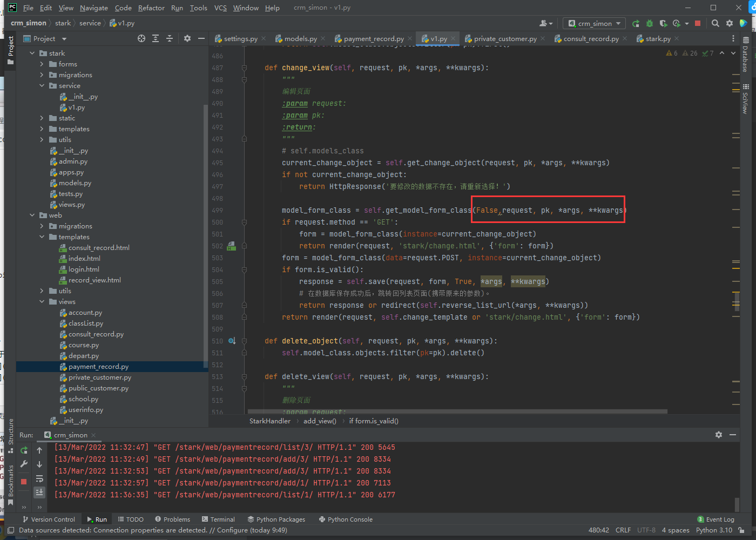Click the Debug bug icon

[x=650, y=23]
